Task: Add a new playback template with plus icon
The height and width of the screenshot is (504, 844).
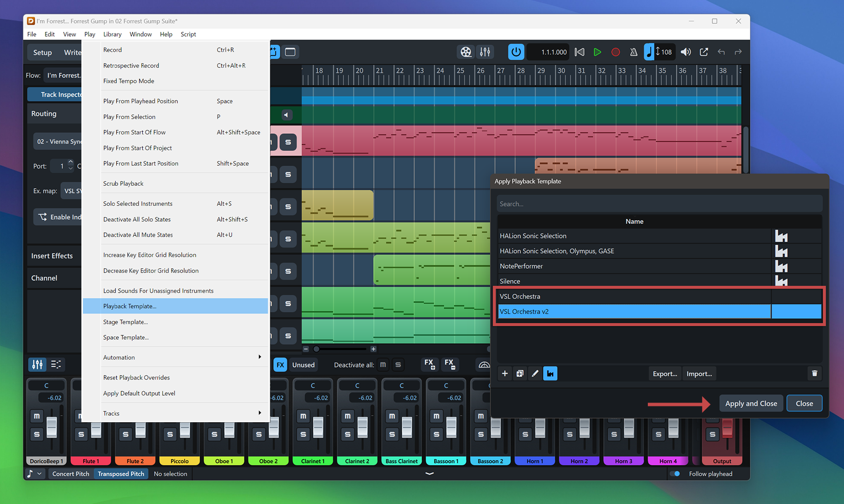Action: (505, 374)
